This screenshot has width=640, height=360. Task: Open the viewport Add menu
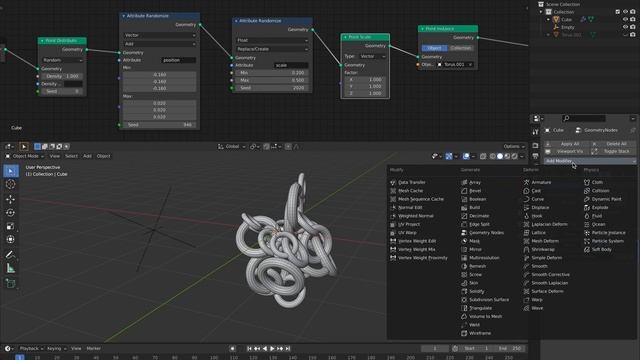87,156
